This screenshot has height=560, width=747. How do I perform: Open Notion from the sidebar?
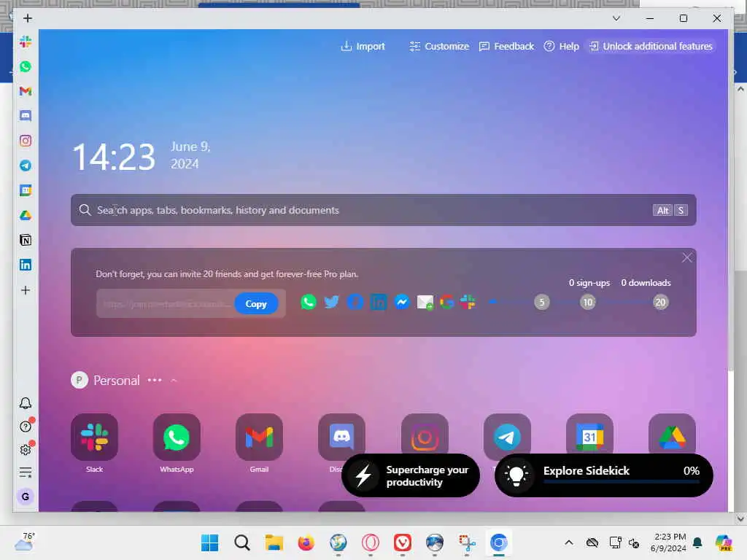(x=26, y=240)
